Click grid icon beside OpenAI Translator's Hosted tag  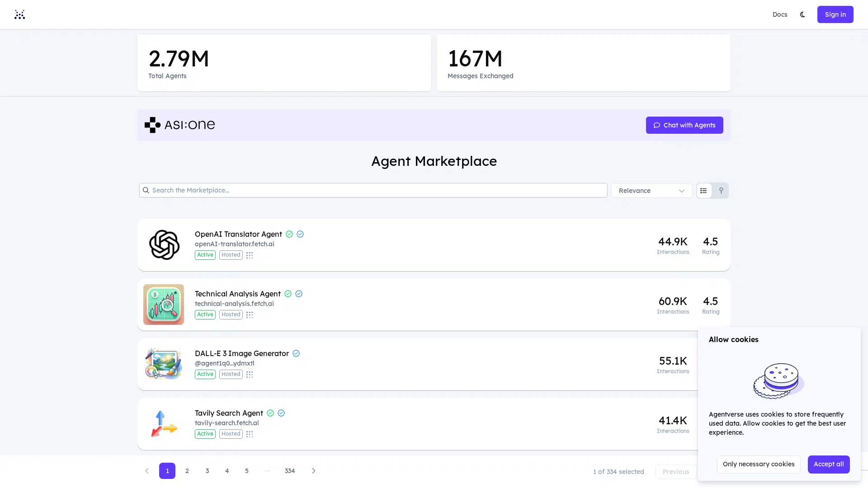pos(250,255)
